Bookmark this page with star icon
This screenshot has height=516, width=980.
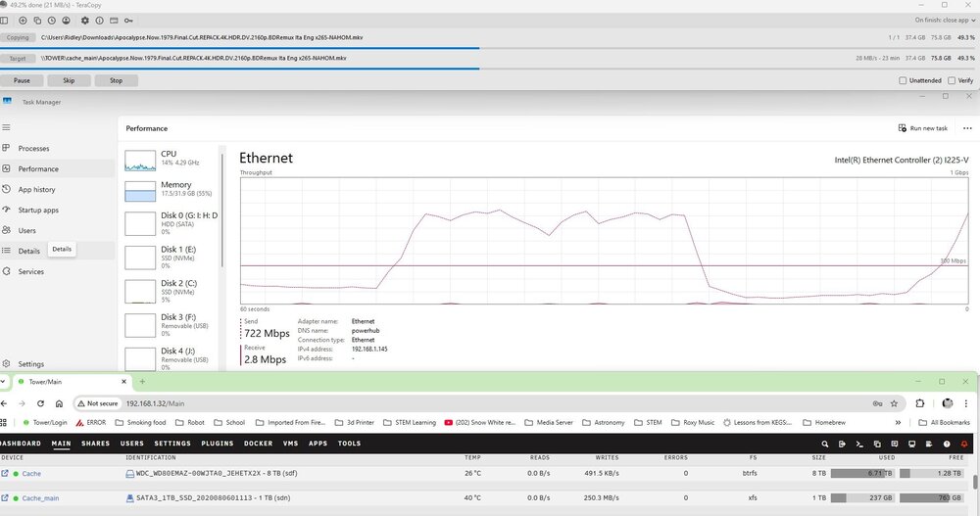895,403
